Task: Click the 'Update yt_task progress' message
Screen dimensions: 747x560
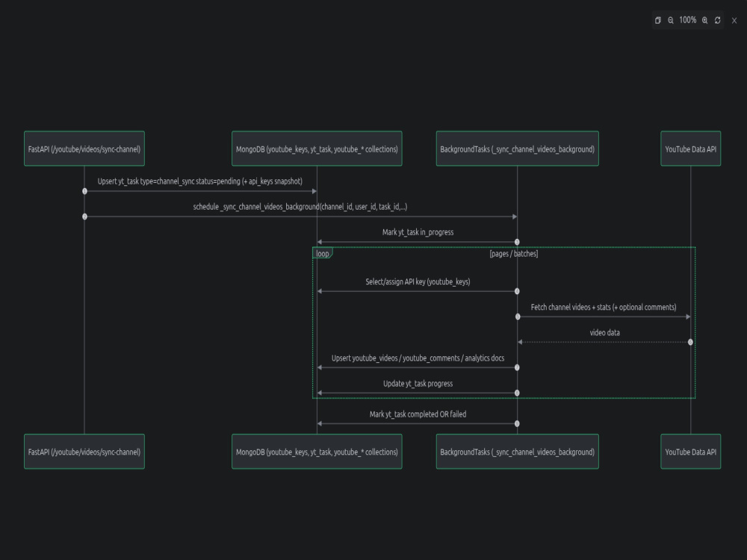Action: point(418,383)
